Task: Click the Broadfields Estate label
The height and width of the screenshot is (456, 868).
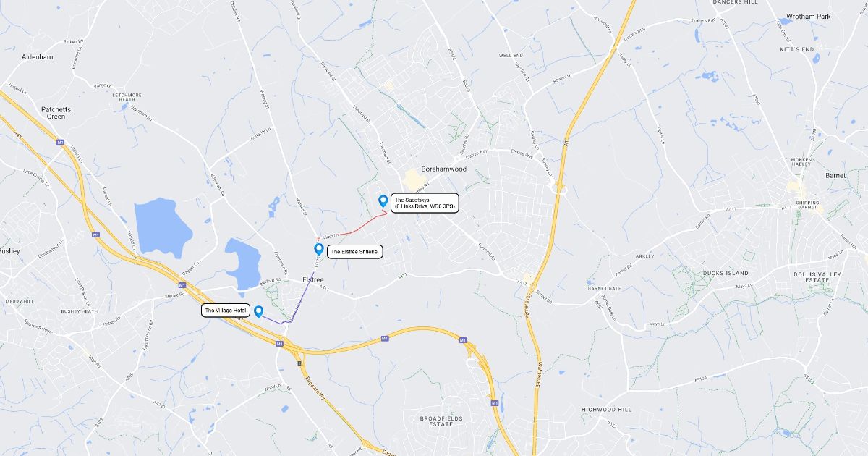Action: pyautogui.click(x=441, y=421)
